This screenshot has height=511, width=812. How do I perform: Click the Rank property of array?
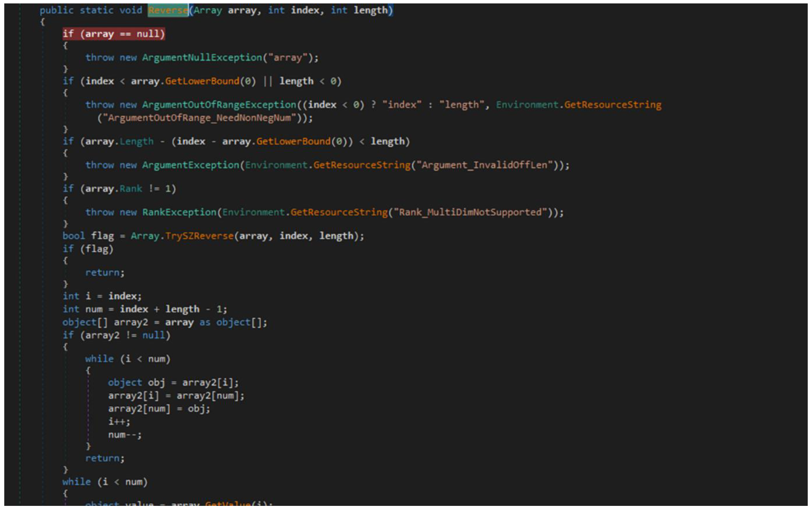click(131, 189)
